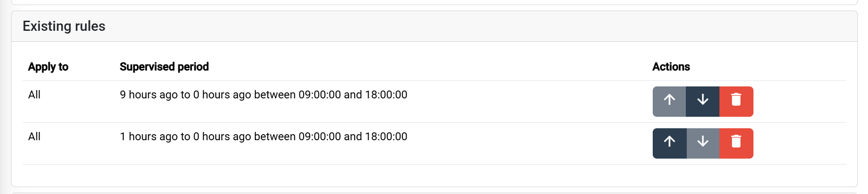Click the Existing rules heading

pos(64,26)
